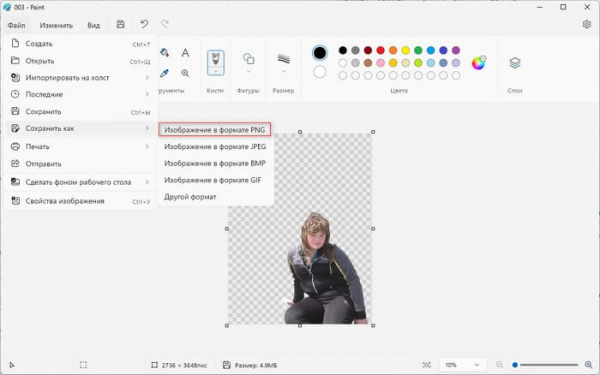Pick the red palette swatch
The width and height of the screenshot is (600, 375).
point(380,50)
